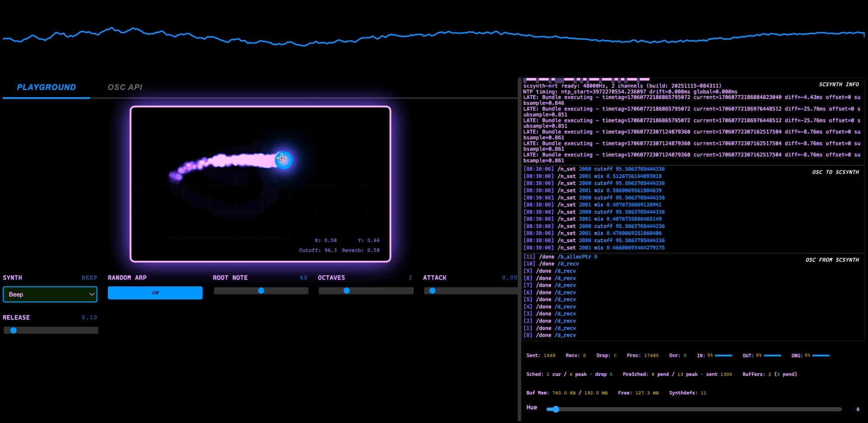Click the IN level meter bar

click(x=723, y=356)
